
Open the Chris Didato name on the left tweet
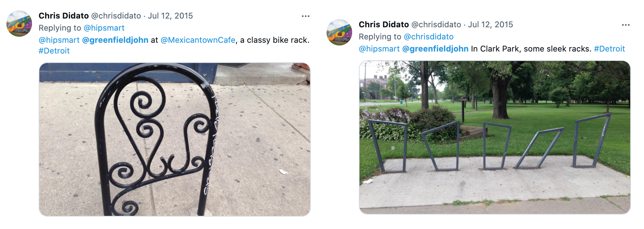click(x=64, y=16)
